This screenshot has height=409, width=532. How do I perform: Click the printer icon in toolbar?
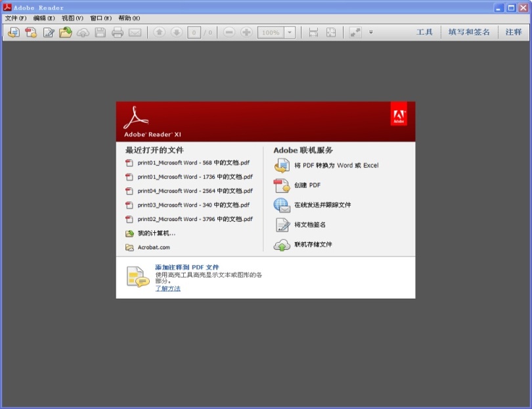(x=118, y=32)
